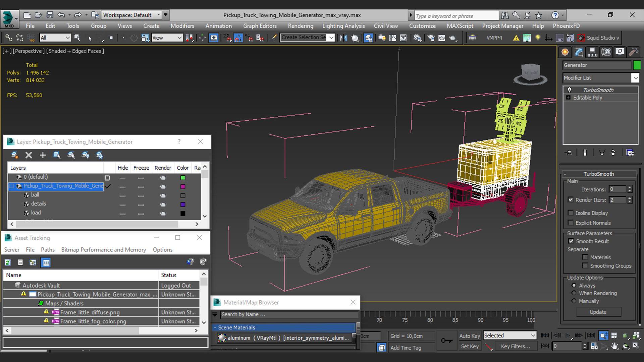This screenshot has width=644, height=362.
Task: Enable the Explicit Normals checkbox
Action: click(571, 223)
